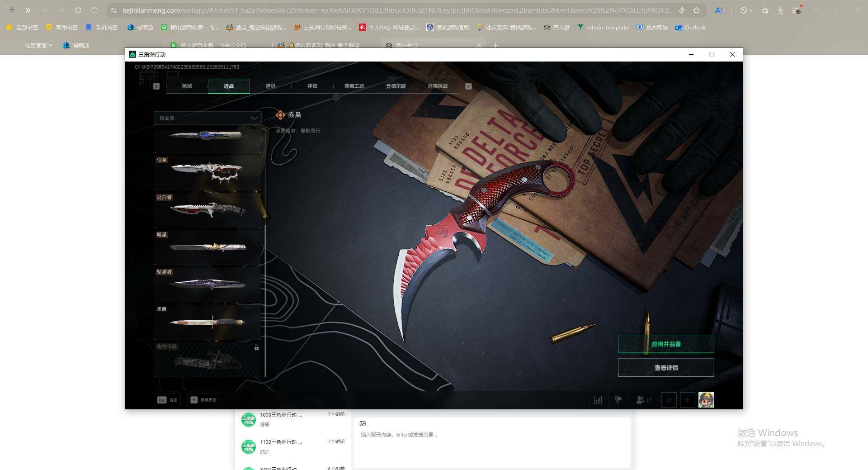Switch to the 曼德尔砖 tab
The height and width of the screenshot is (470, 868).
[396, 86]
